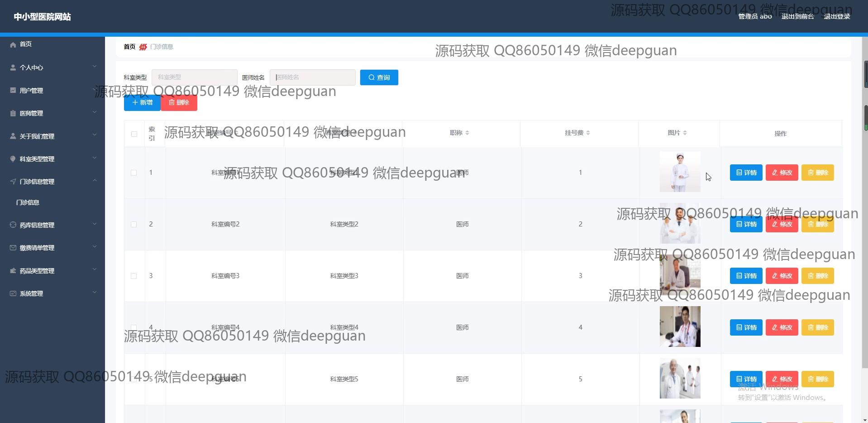Select the 门诊信息 submenu item
868x423 pixels.
pos(52,202)
